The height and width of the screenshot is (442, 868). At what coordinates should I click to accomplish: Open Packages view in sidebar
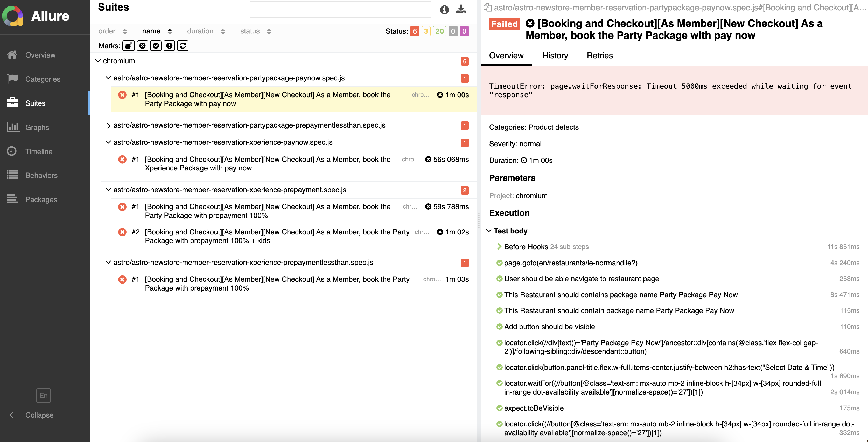point(41,199)
